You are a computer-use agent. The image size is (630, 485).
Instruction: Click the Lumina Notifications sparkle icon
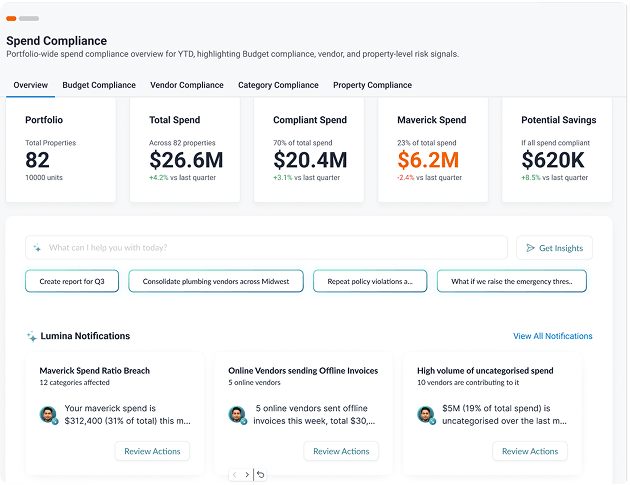coord(31,336)
